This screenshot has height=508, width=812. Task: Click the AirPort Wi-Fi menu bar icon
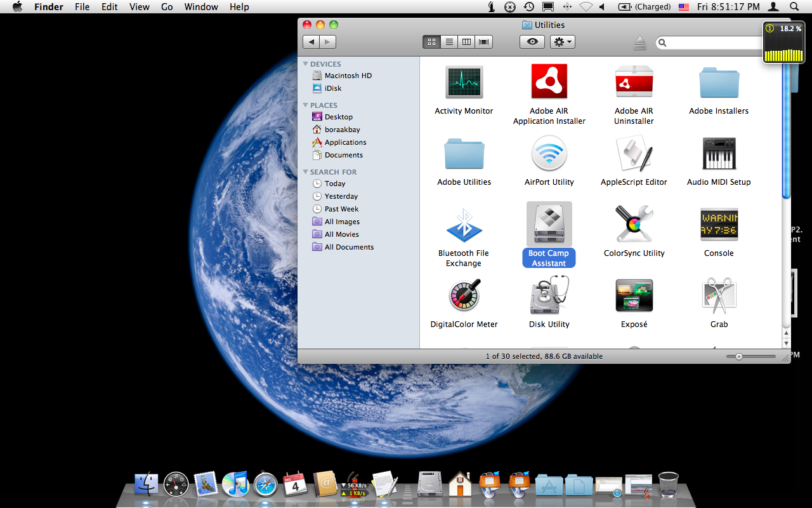[x=586, y=6]
